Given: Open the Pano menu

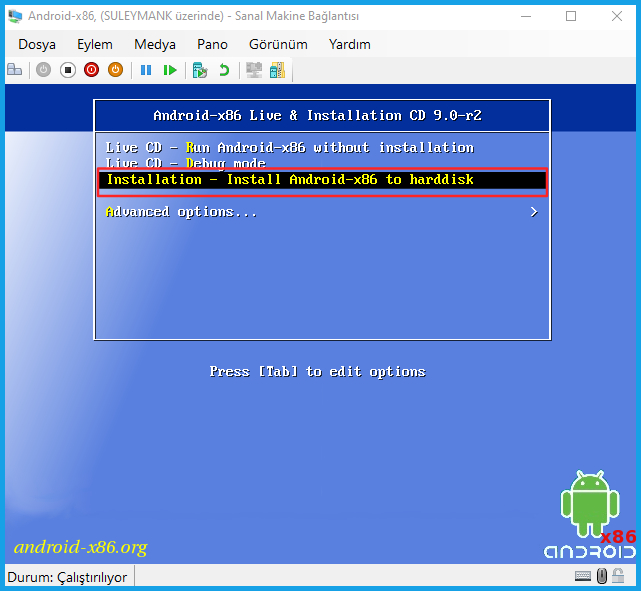Looking at the screenshot, I should [x=212, y=44].
